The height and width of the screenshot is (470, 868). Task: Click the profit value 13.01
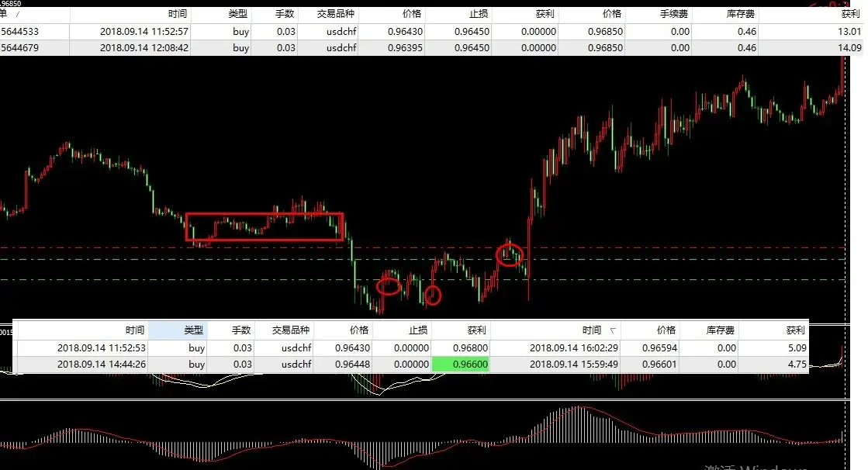849,32
